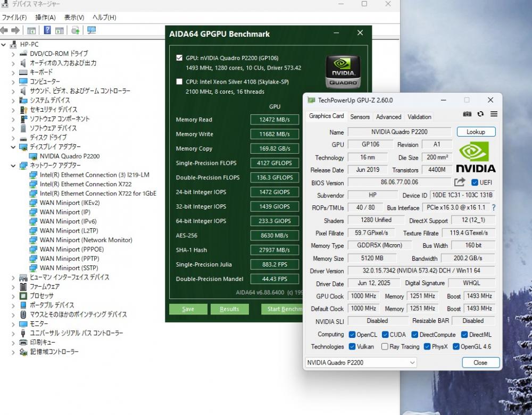This screenshot has height=415, width=532.
Task: Click the scan hardware changes toolbar icon
Action: [76, 30]
